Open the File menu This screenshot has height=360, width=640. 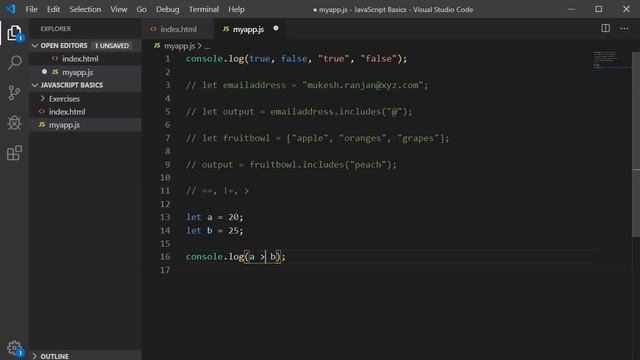(x=31, y=9)
